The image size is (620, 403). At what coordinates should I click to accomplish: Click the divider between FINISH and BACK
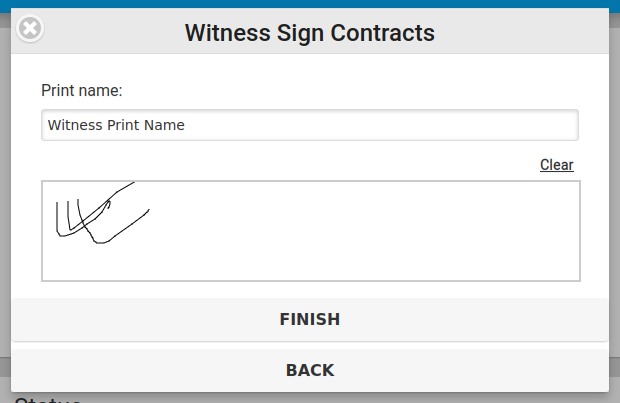click(310, 344)
